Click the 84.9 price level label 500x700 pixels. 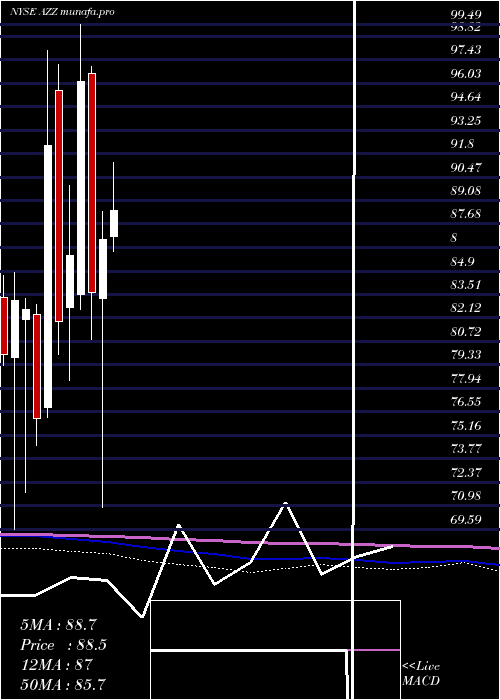(462, 262)
